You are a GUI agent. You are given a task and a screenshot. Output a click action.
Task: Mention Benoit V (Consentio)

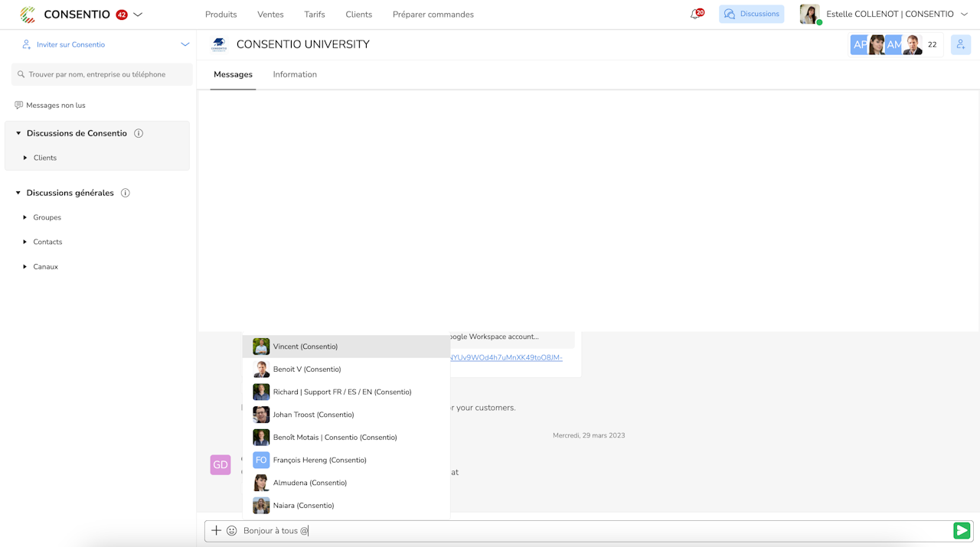pyautogui.click(x=346, y=369)
